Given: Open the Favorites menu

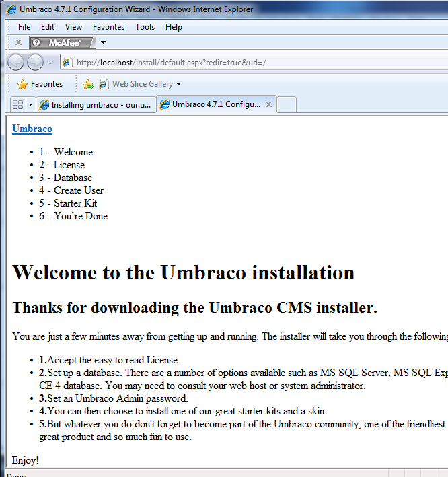Looking at the screenshot, I should [x=108, y=27].
